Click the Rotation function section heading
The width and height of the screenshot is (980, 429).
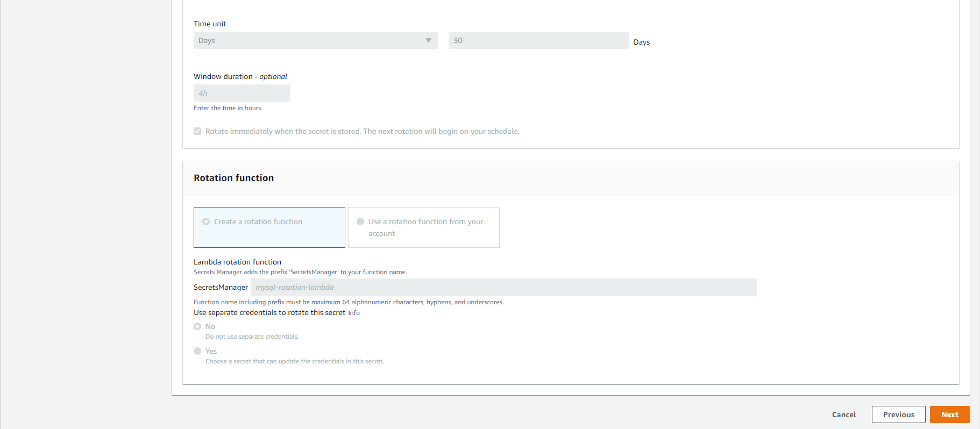click(x=234, y=178)
